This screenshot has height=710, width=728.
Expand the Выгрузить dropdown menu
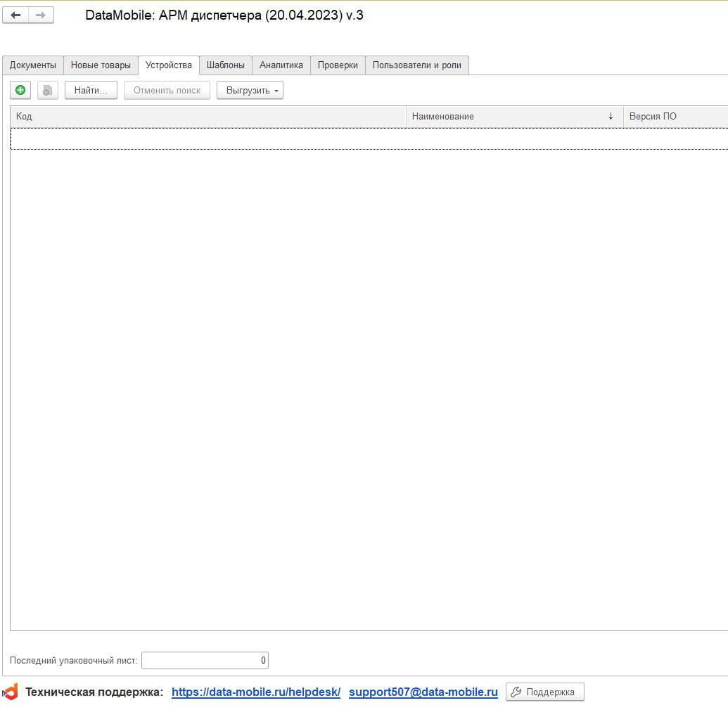pyautogui.click(x=250, y=90)
